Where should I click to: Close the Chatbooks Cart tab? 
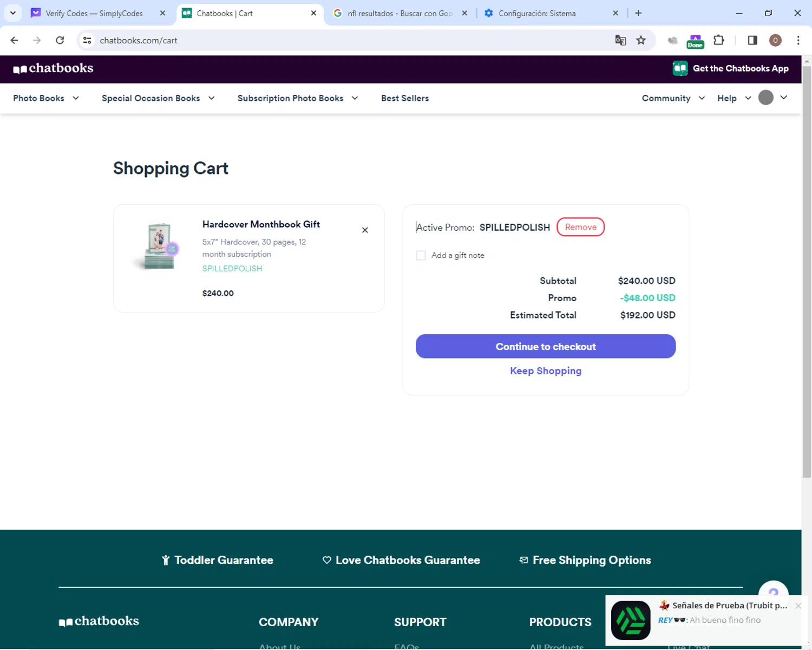point(313,13)
